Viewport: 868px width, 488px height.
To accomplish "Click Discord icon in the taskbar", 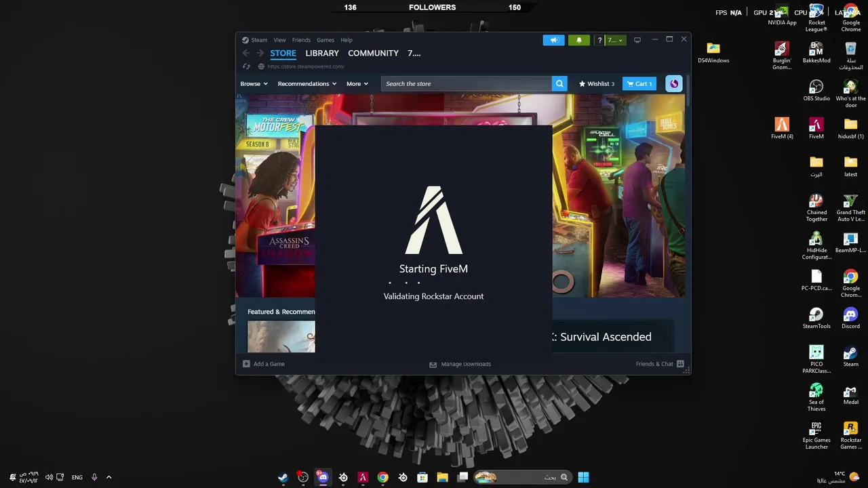I will (x=323, y=477).
